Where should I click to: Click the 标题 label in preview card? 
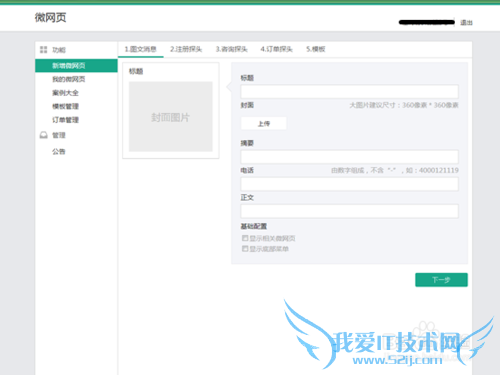pos(136,71)
